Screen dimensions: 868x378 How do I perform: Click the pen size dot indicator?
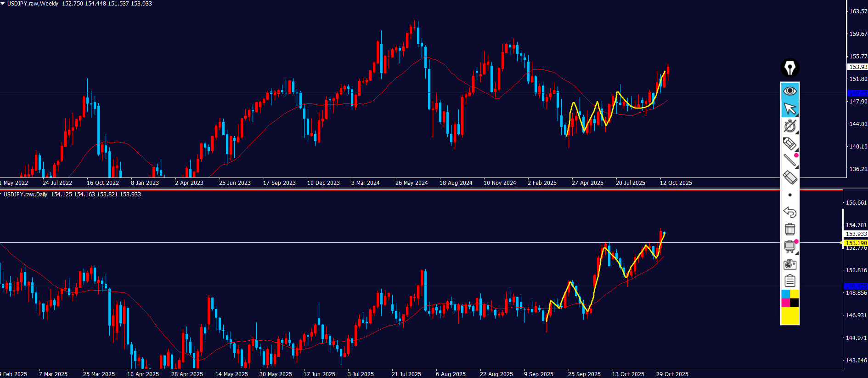(x=789, y=195)
